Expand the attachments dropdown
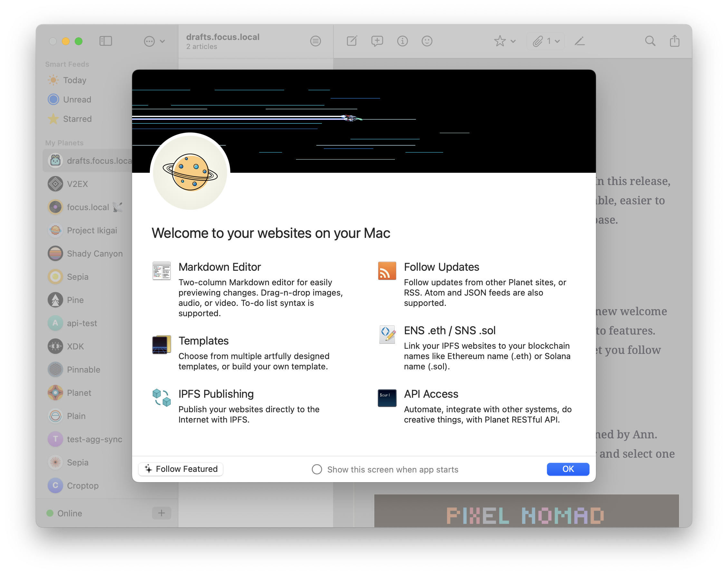 click(x=557, y=41)
